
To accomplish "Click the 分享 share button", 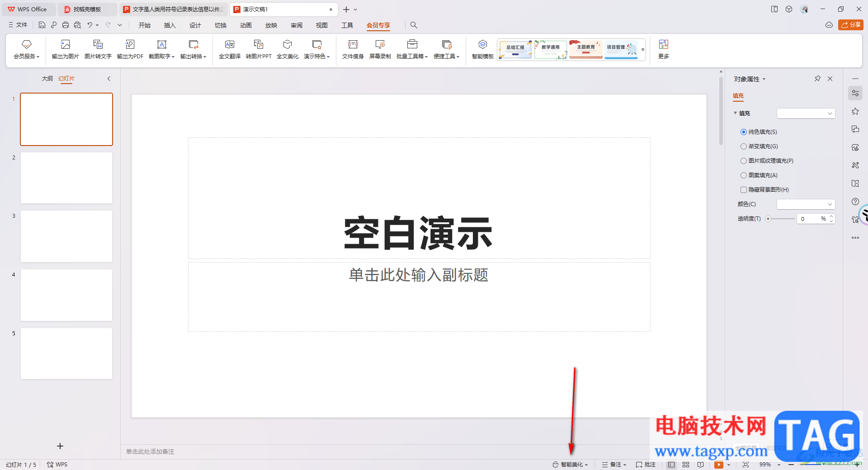I will [851, 25].
